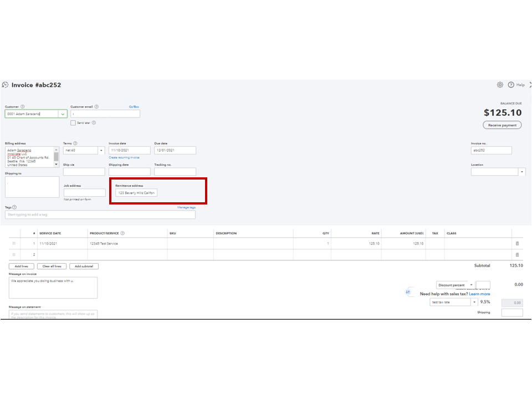Click the Customer info help icon
Image resolution: width=532 pixels, height=399 pixels.
[x=23, y=106]
